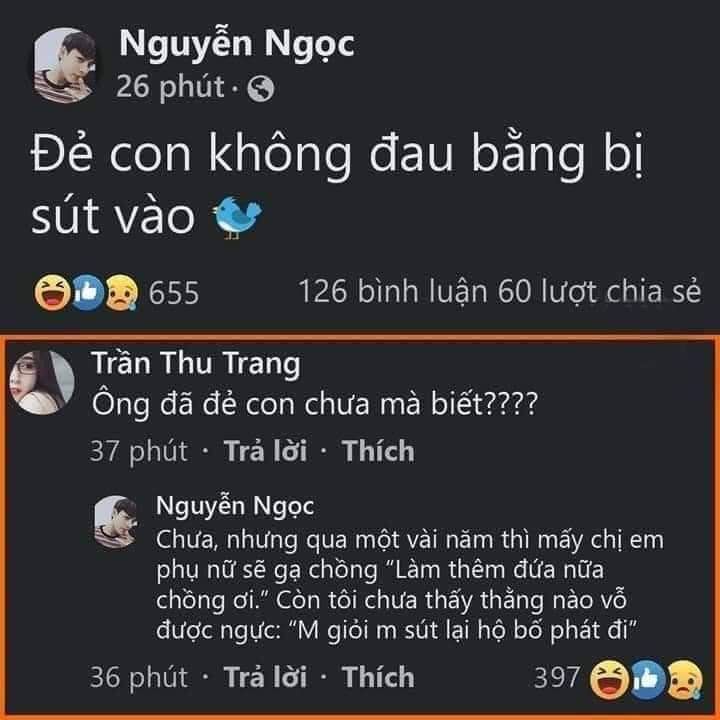Click the thumbs-up reaction on the reply
Screen dimensions: 720x720
[x=647, y=680]
